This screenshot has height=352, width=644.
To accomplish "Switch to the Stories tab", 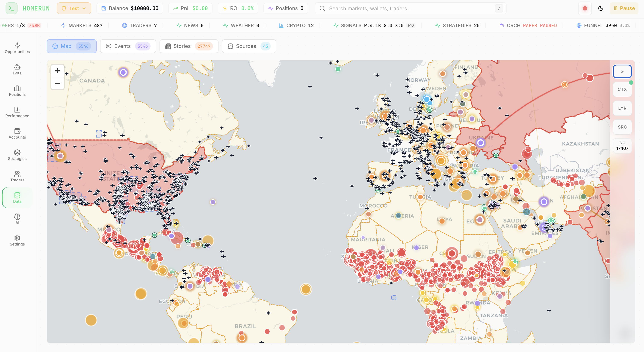I will 189,46.
